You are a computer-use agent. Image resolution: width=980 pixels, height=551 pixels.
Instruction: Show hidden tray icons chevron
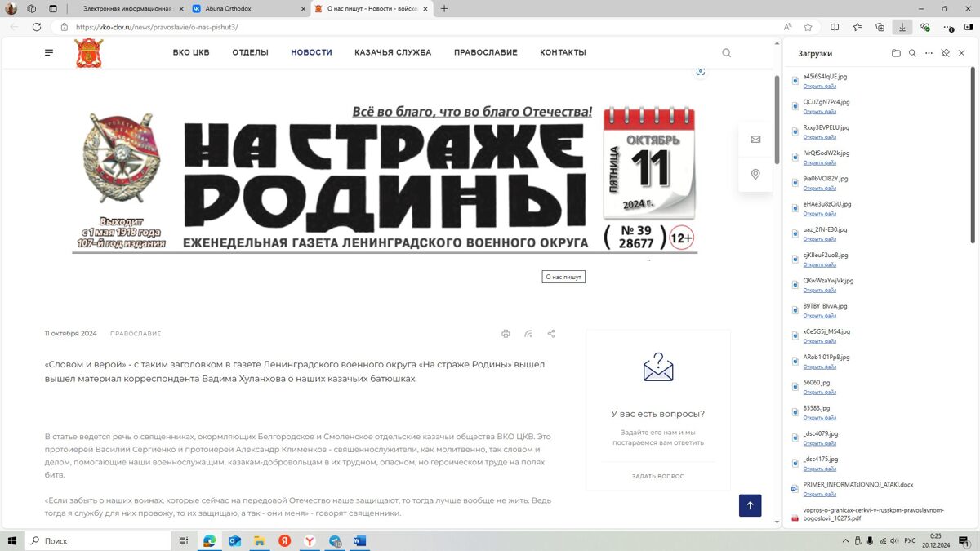pos(844,540)
